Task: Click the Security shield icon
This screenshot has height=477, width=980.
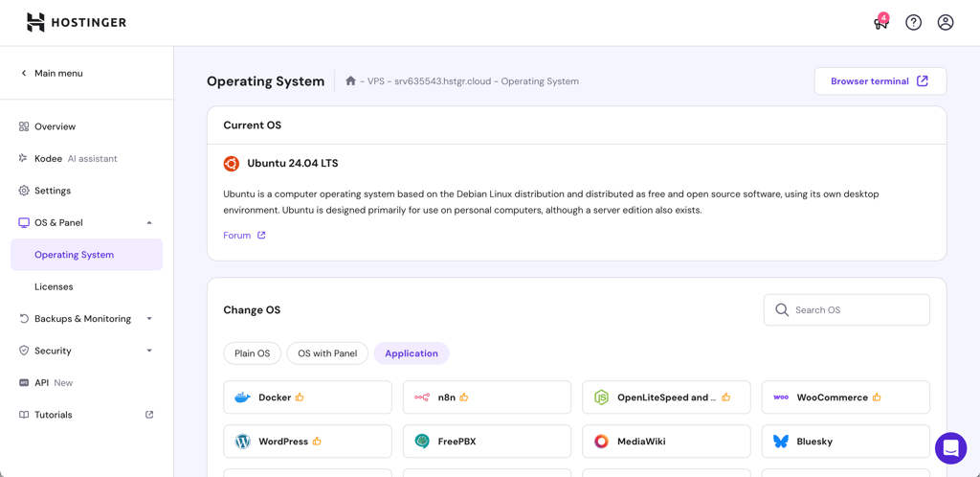Action: (24, 351)
